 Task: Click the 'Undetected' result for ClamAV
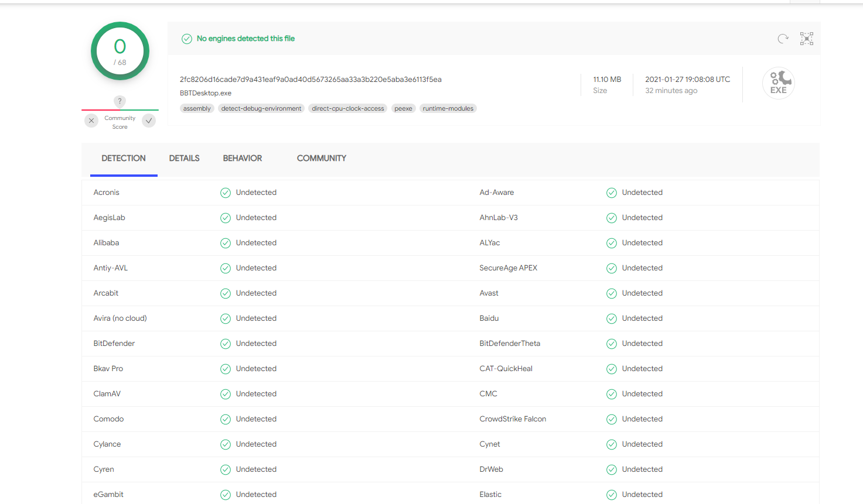coord(256,394)
